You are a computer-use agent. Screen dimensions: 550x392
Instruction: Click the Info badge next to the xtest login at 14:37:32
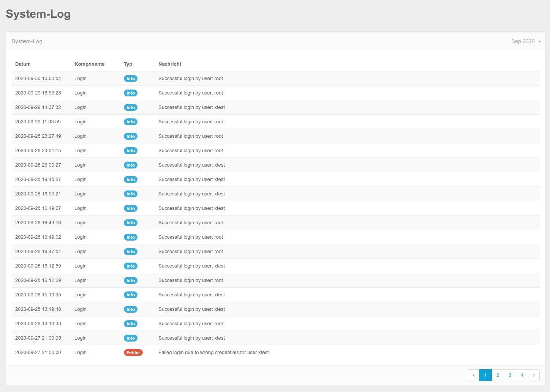click(x=131, y=107)
